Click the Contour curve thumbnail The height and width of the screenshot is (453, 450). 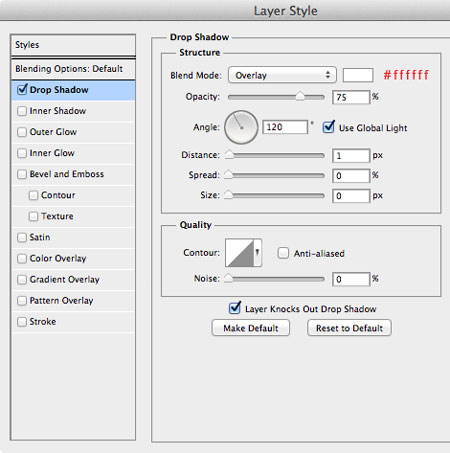(239, 253)
